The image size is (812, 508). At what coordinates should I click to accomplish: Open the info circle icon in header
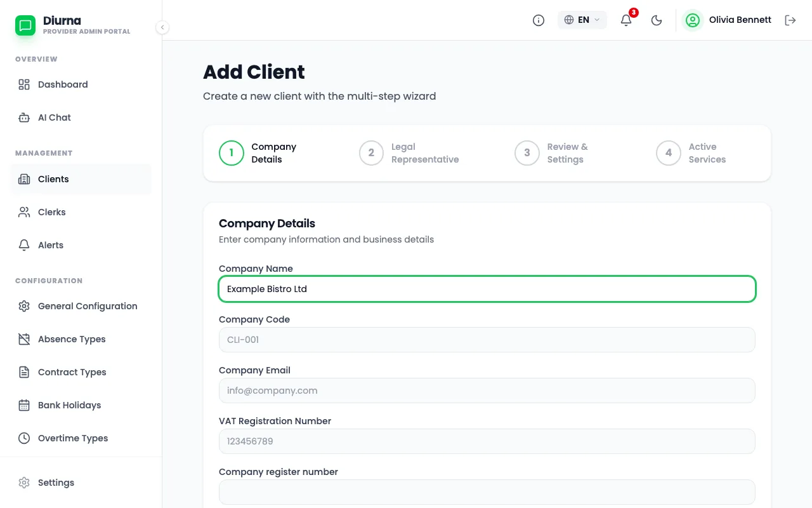tap(539, 20)
